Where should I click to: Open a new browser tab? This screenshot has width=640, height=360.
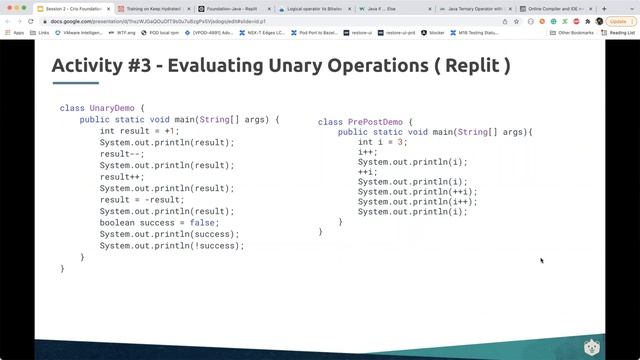click(604, 9)
